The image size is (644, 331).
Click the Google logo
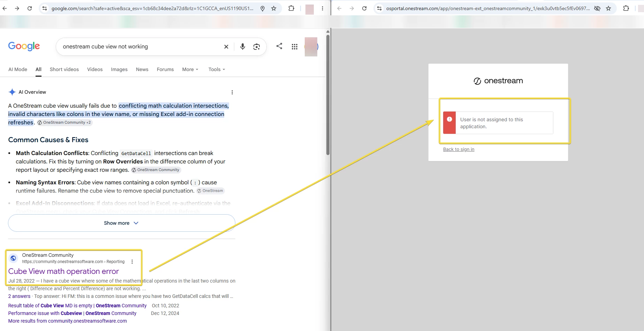coord(24,46)
